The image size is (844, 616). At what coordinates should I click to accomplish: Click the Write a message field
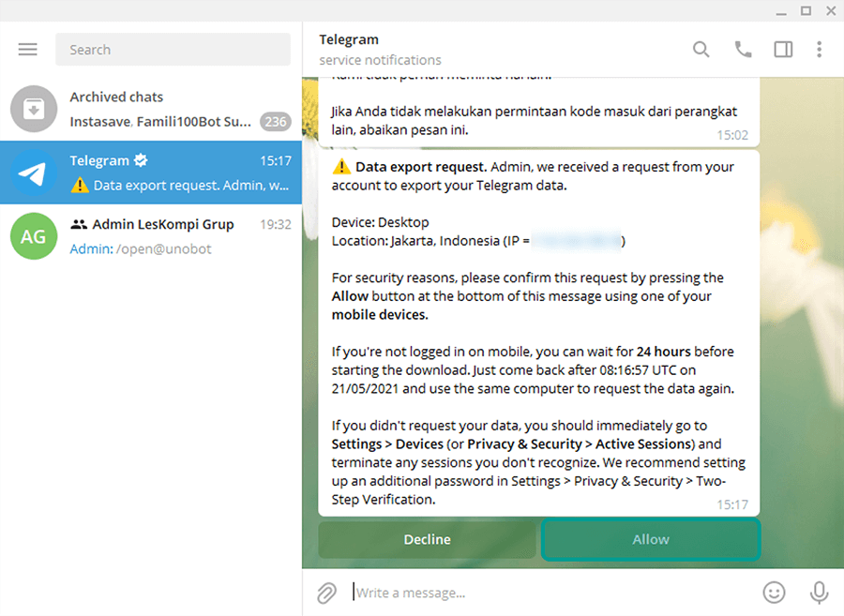click(551, 593)
